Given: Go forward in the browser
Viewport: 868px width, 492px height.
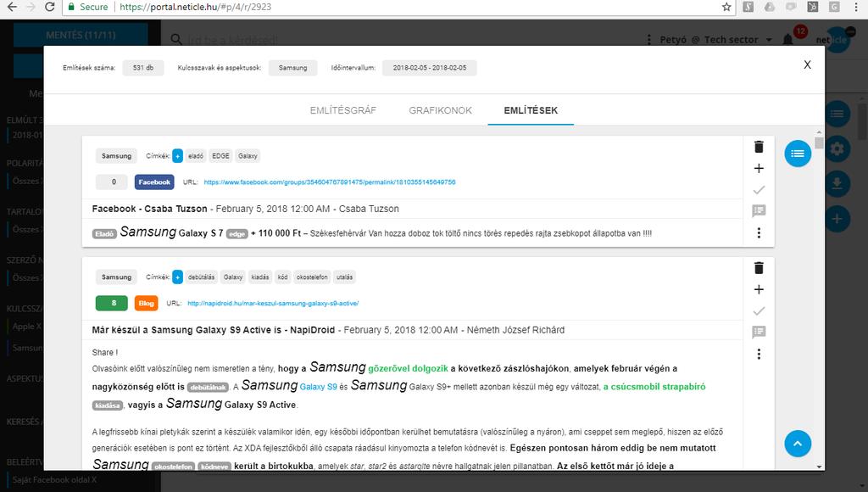Looking at the screenshot, I should tap(31, 7).
